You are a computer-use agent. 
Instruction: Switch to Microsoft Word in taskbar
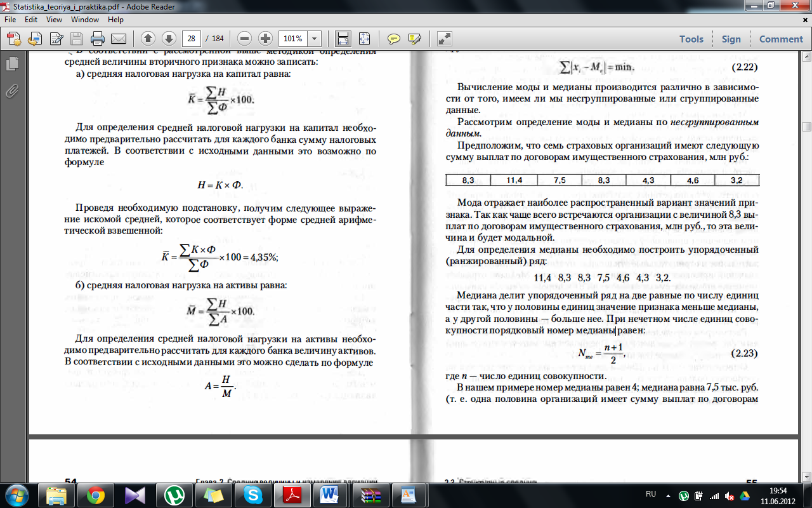coord(331,495)
